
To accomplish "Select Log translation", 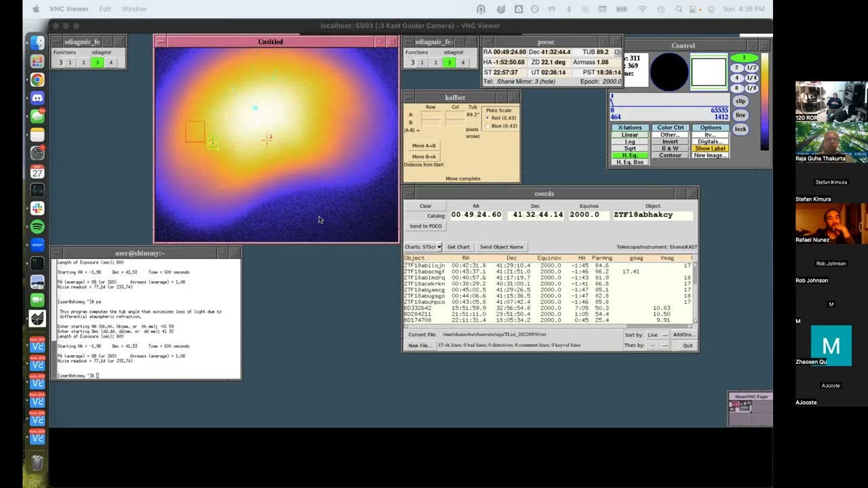I will coord(630,142).
